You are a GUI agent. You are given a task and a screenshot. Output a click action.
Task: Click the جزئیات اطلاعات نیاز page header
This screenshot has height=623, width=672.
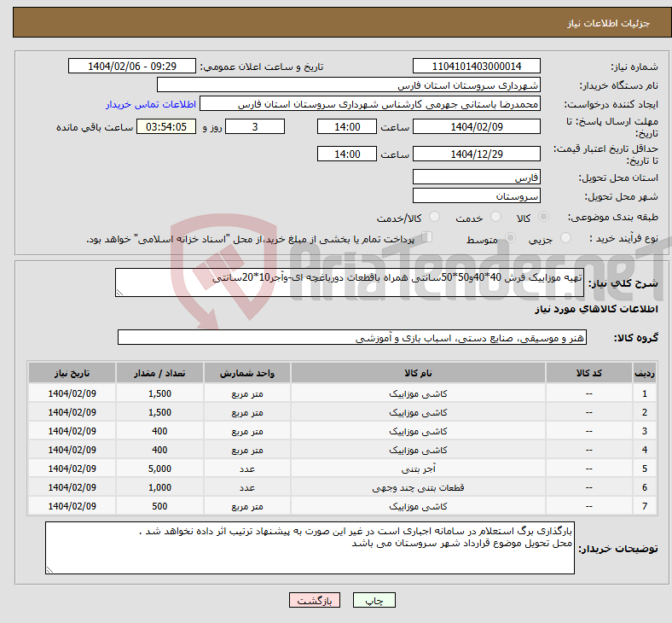pyautogui.click(x=609, y=23)
